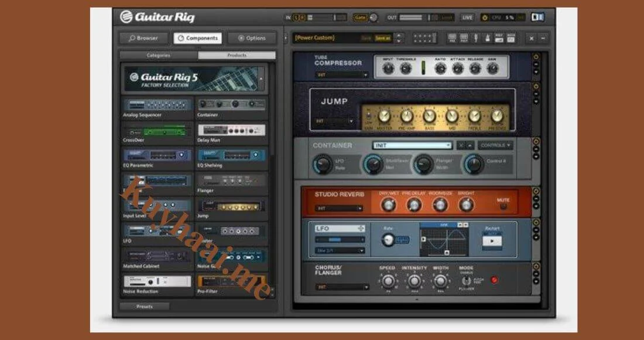Viewport: 644px width, 340px height.
Task: Click the Presets button
Action: [144, 306]
